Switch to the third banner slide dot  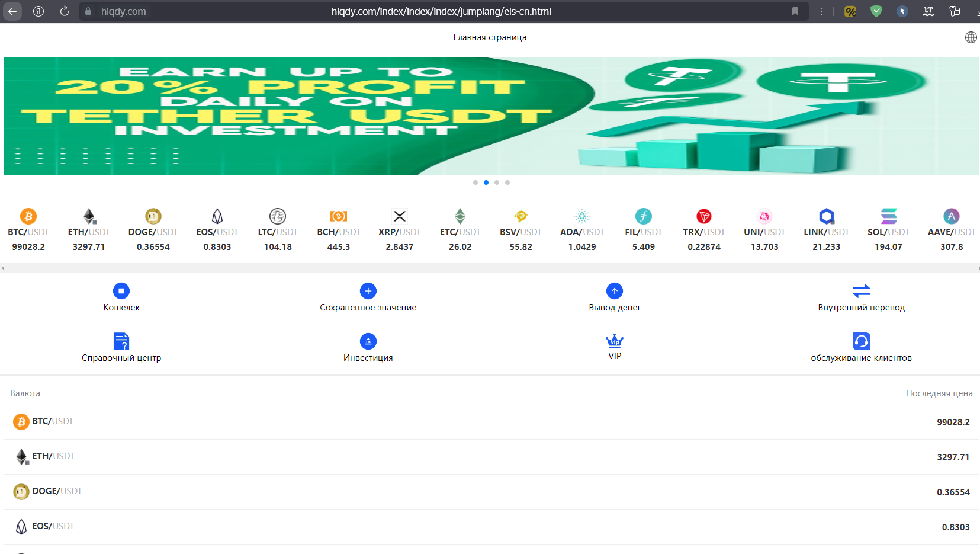pos(497,182)
